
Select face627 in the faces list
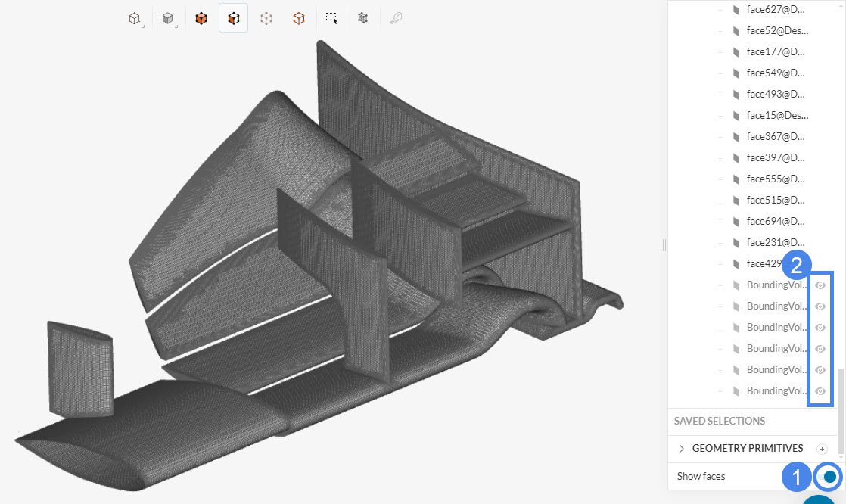775,10
